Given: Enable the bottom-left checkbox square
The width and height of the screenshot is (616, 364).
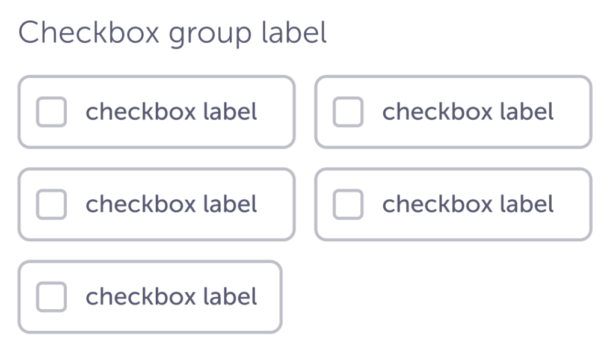Looking at the screenshot, I should point(51,297).
